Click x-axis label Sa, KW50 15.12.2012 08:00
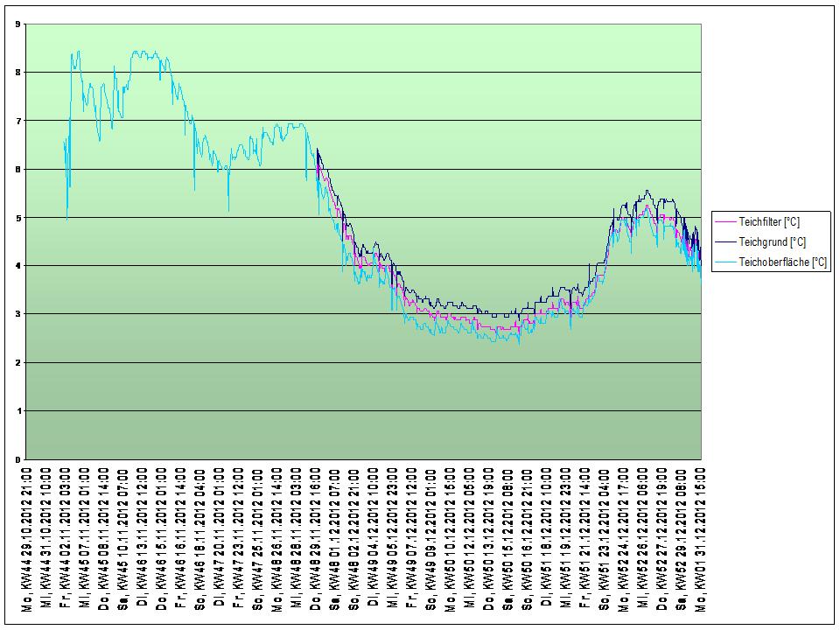The height and width of the screenshot is (630, 840). point(507,537)
